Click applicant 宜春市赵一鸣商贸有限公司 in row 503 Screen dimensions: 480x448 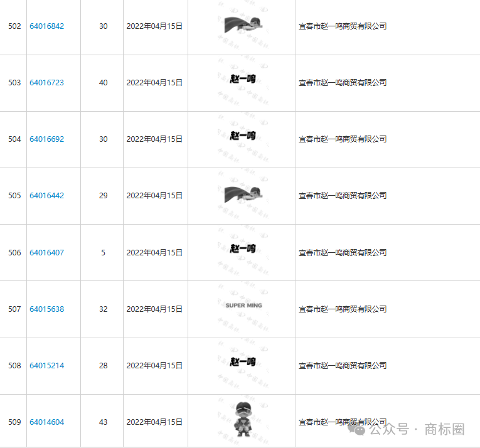click(x=343, y=83)
